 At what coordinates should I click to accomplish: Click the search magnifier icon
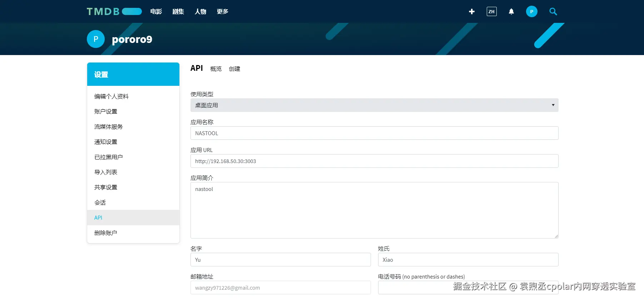[x=553, y=11]
